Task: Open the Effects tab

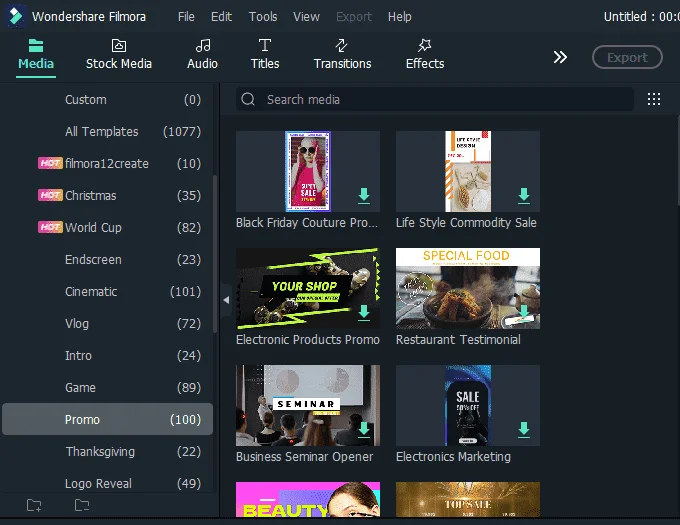Action: click(425, 55)
